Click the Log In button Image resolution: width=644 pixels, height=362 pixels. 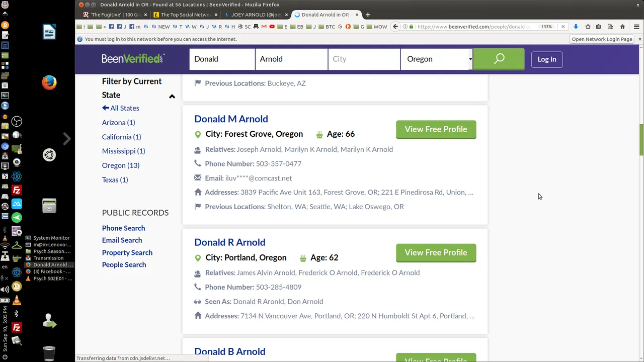pyautogui.click(x=546, y=59)
